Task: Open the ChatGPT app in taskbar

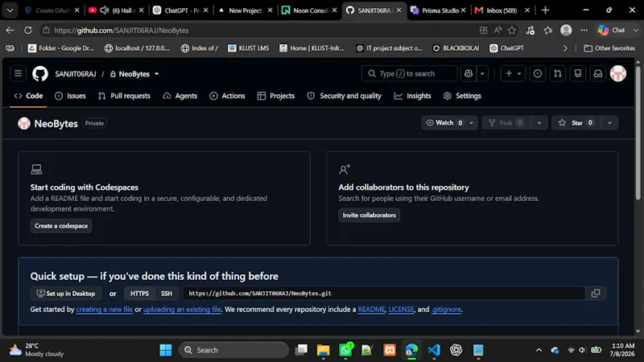Action: tap(456, 350)
